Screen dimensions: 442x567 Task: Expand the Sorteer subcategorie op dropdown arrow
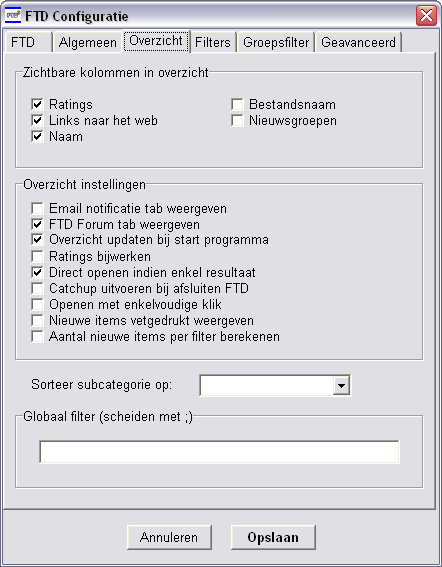pos(341,385)
